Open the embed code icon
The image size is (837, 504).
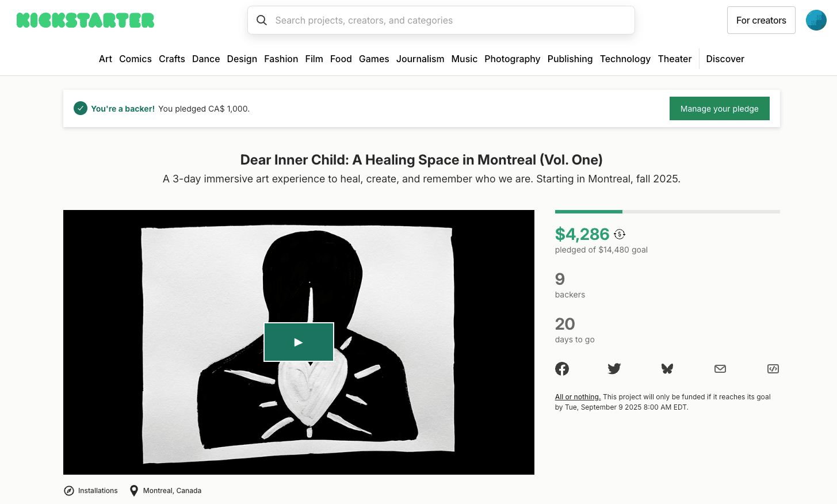(x=773, y=369)
